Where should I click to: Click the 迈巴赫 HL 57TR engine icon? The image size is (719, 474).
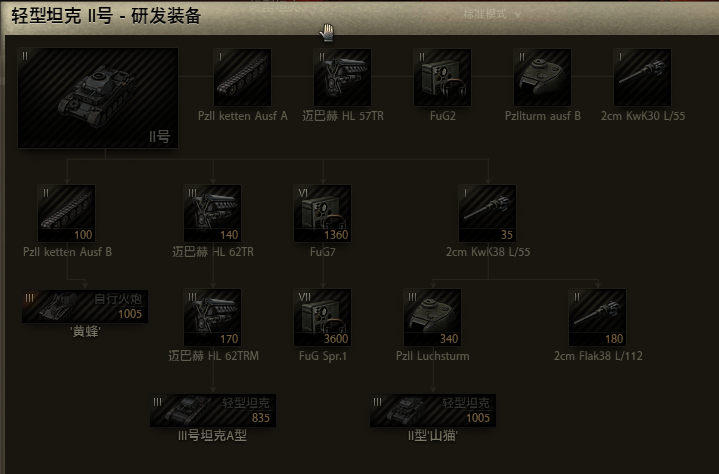point(343,77)
